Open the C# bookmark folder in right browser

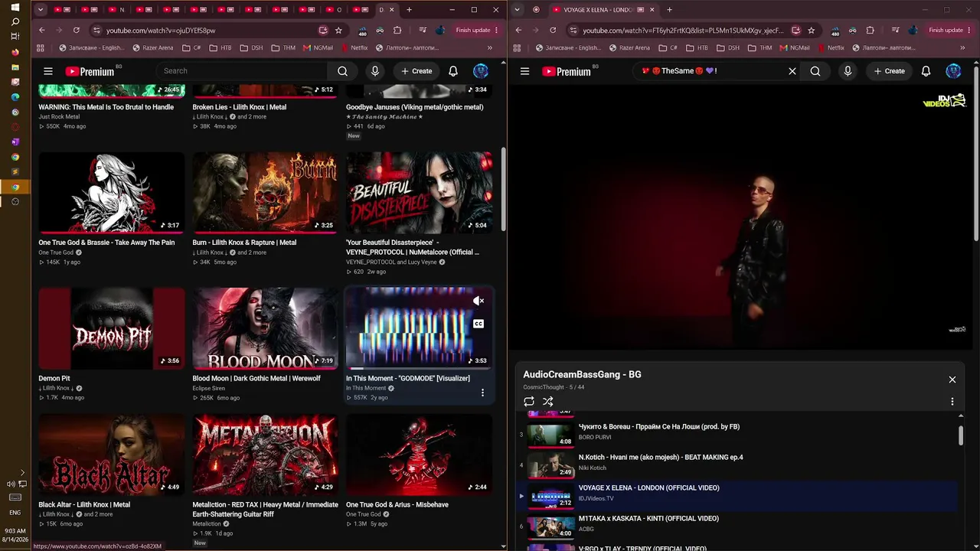point(668,47)
